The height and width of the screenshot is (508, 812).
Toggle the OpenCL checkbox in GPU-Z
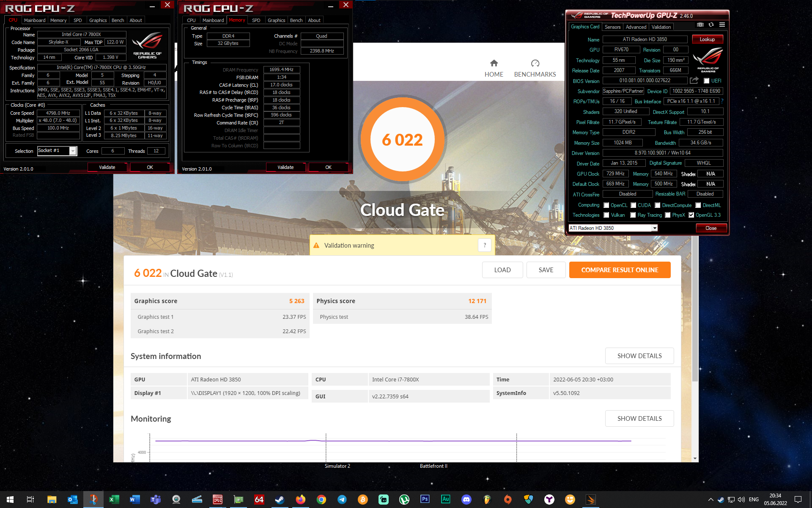tap(606, 205)
